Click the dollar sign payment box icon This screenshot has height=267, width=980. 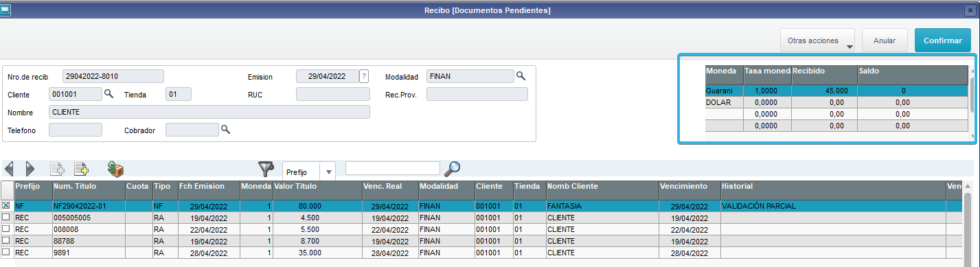click(x=115, y=169)
